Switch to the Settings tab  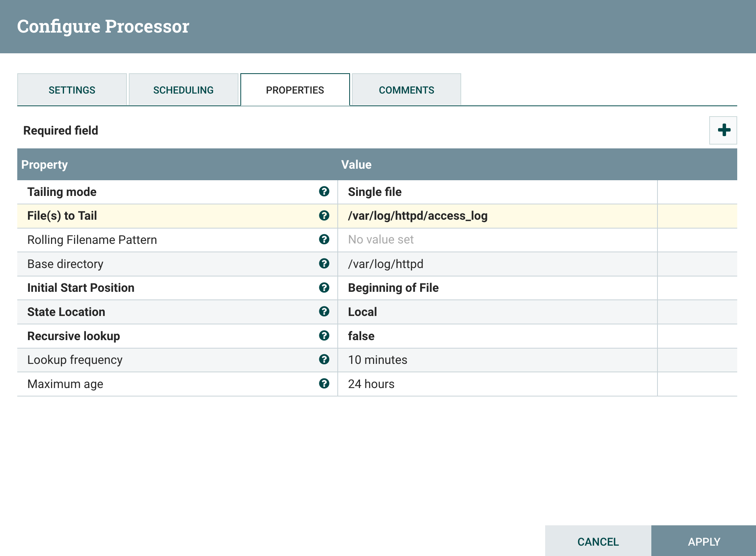coord(72,90)
